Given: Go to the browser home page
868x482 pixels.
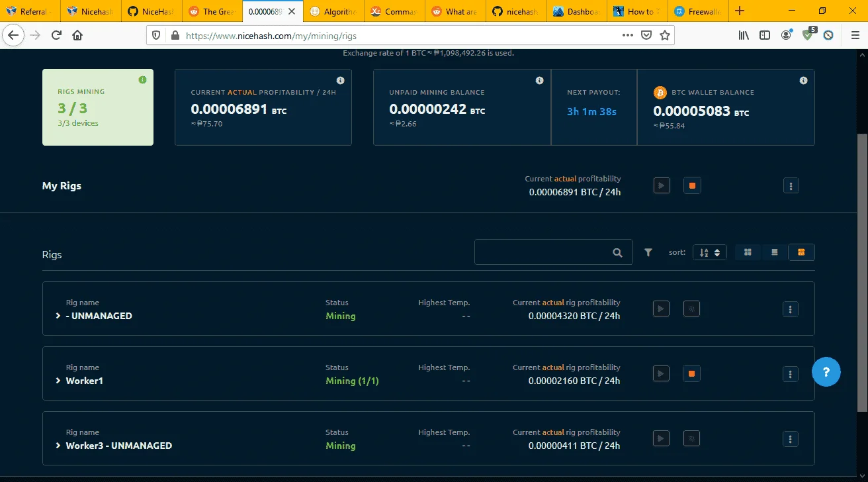Looking at the screenshot, I should 77,35.
